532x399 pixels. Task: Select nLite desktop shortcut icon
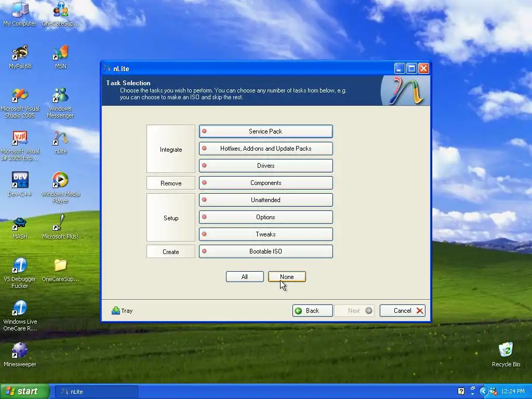[61, 142]
